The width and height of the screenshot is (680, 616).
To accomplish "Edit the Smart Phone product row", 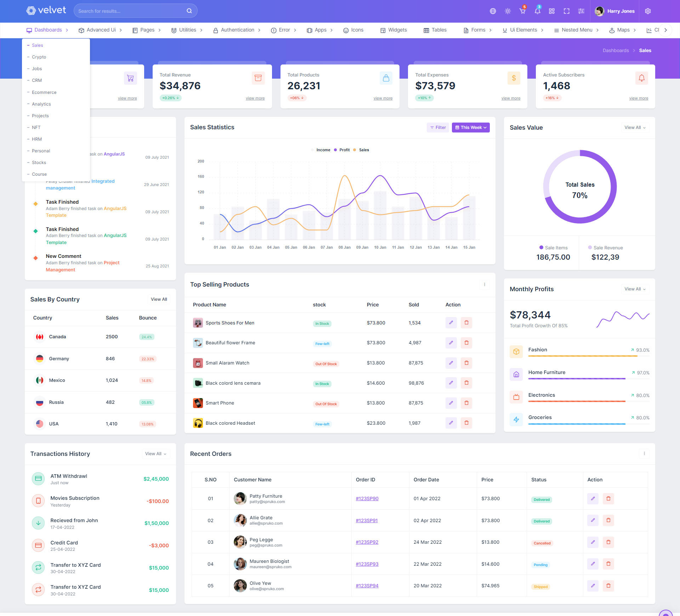I will click(451, 403).
